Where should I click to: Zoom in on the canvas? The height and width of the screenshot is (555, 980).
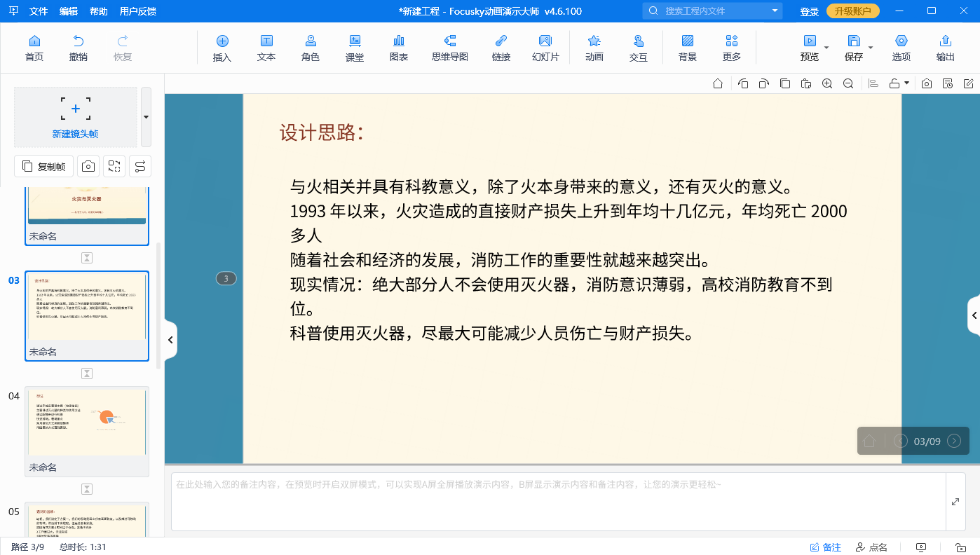click(x=827, y=83)
